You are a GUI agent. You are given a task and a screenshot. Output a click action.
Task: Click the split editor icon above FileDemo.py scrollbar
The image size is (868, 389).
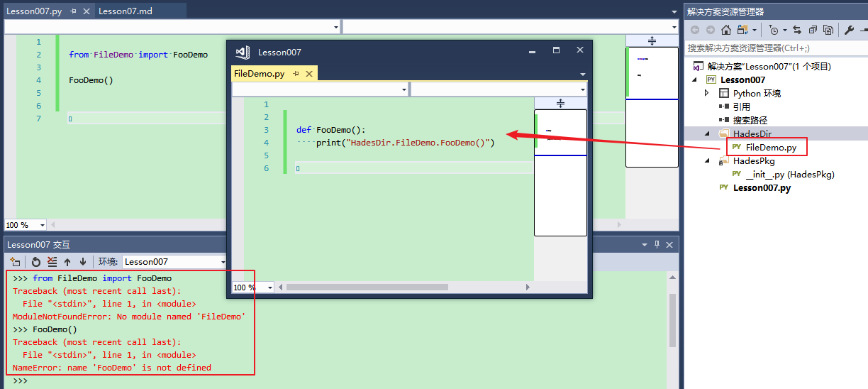pos(560,104)
